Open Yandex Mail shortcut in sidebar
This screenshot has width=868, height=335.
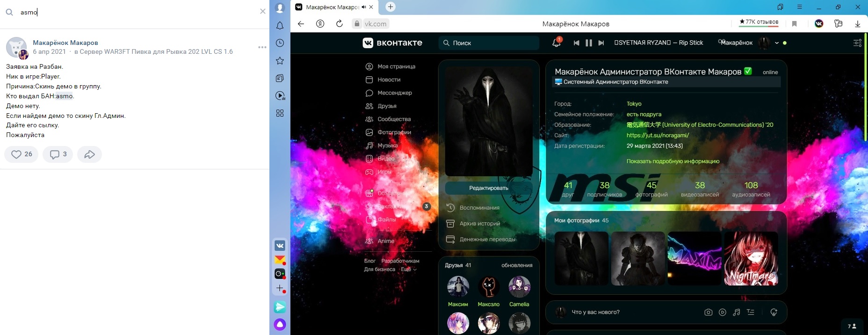click(x=280, y=260)
